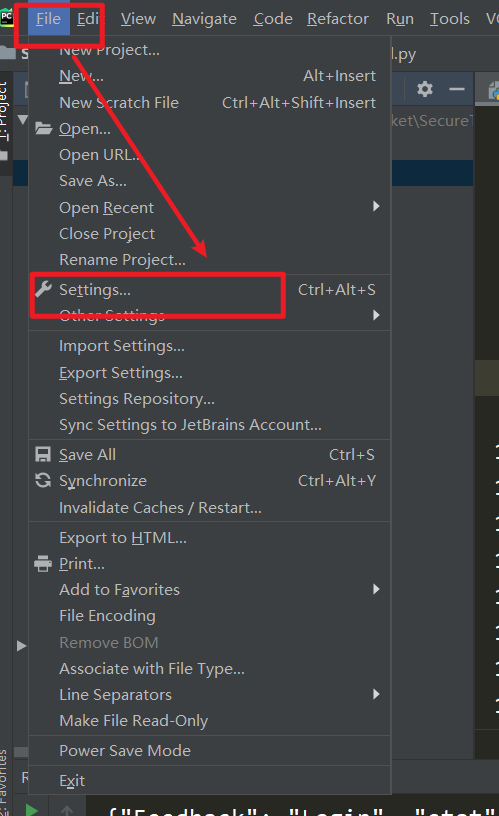Click the Print printer icon
The width and height of the screenshot is (499, 816).
coord(43,564)
